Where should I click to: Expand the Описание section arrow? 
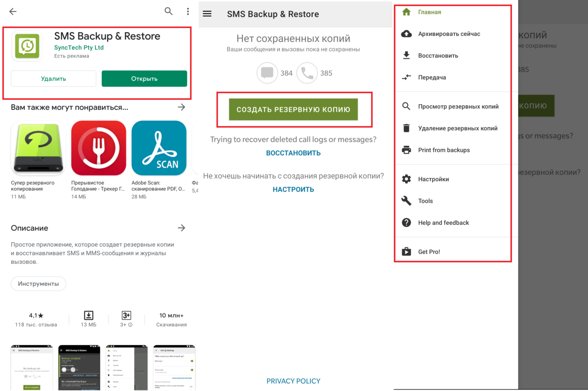[x=181, y=228]
